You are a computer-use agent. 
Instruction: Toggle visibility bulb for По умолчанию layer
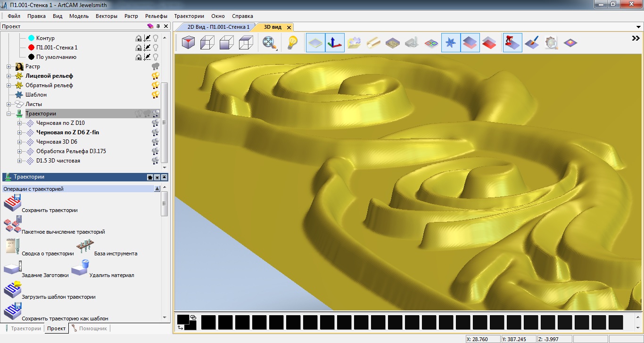point(155,57)
